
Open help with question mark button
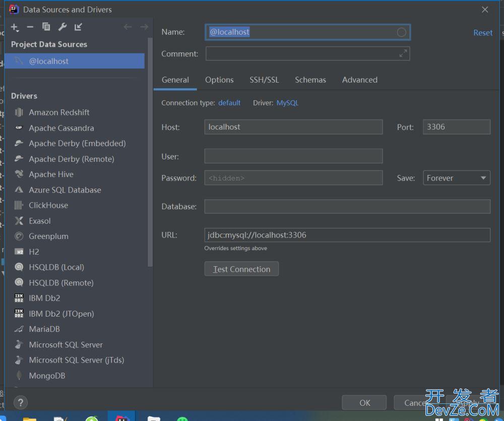[21, 402]
